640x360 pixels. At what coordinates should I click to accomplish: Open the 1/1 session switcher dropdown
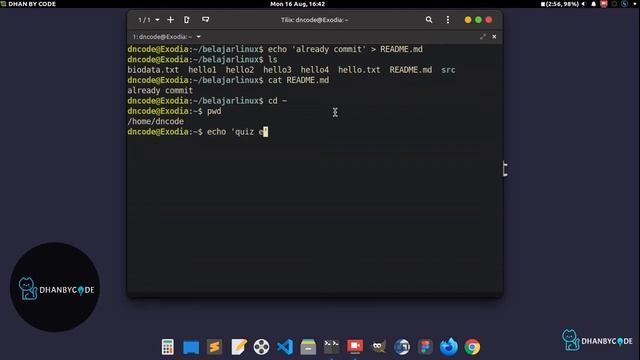pos(149,20)
